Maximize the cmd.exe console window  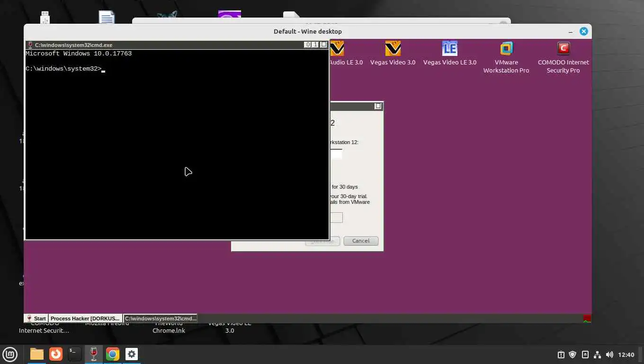(x=315, y=45)
